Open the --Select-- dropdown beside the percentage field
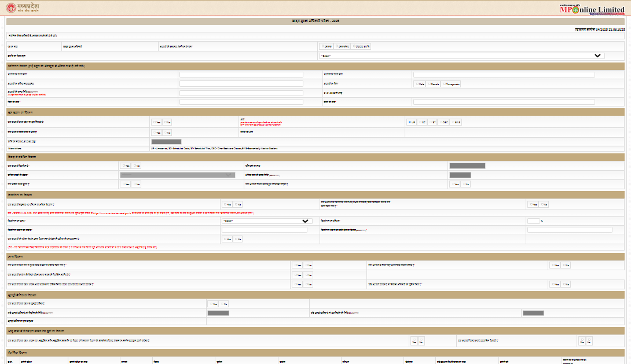The image size is (631, 364). pyautogui.click(x=266, y=221)
